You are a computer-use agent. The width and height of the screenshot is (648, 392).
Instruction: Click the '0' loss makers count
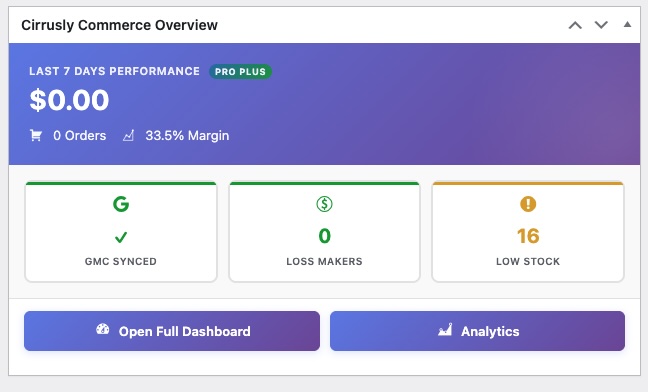(324, 236)
